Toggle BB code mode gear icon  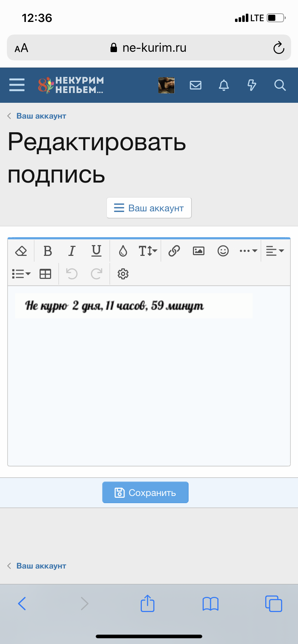[123, 274]
